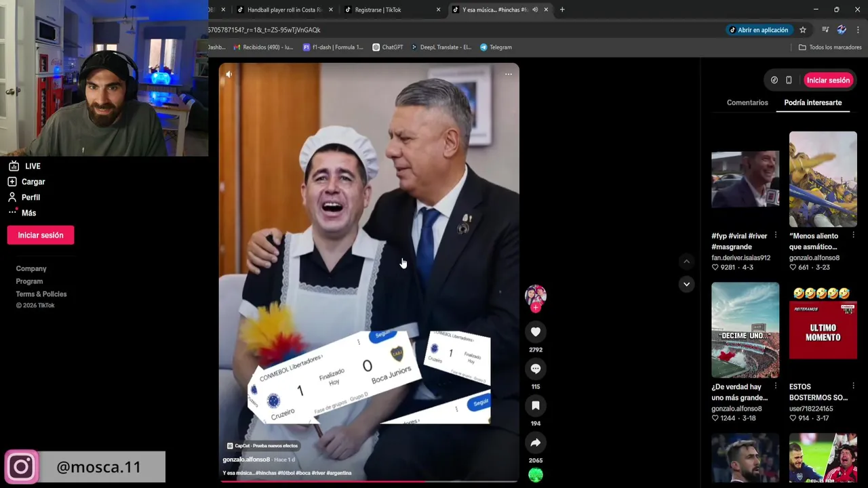Expand the Más menu in sidebar
Image resolution: width=868 pixels, height=488 pixels.
22,213
